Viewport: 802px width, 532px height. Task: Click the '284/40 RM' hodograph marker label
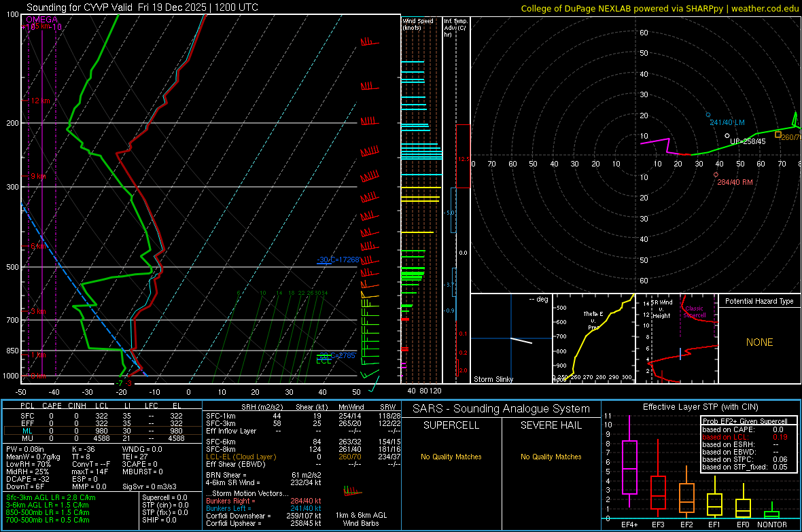coord(735,182)
